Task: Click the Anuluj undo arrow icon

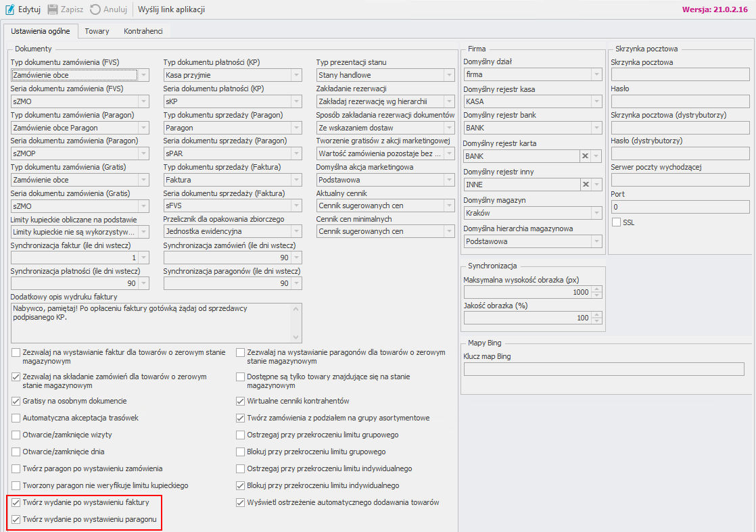Action: 95,9
